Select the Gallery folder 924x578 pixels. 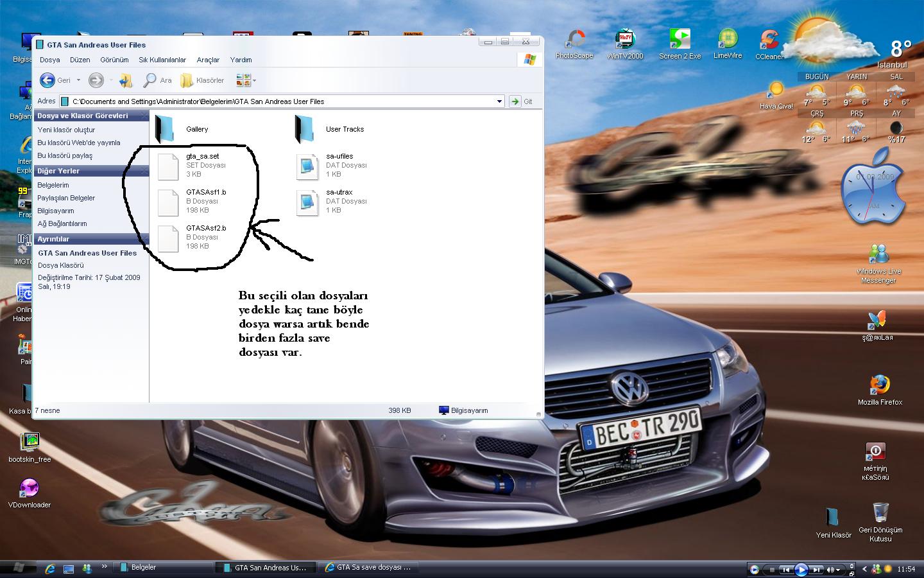point(182,129)
